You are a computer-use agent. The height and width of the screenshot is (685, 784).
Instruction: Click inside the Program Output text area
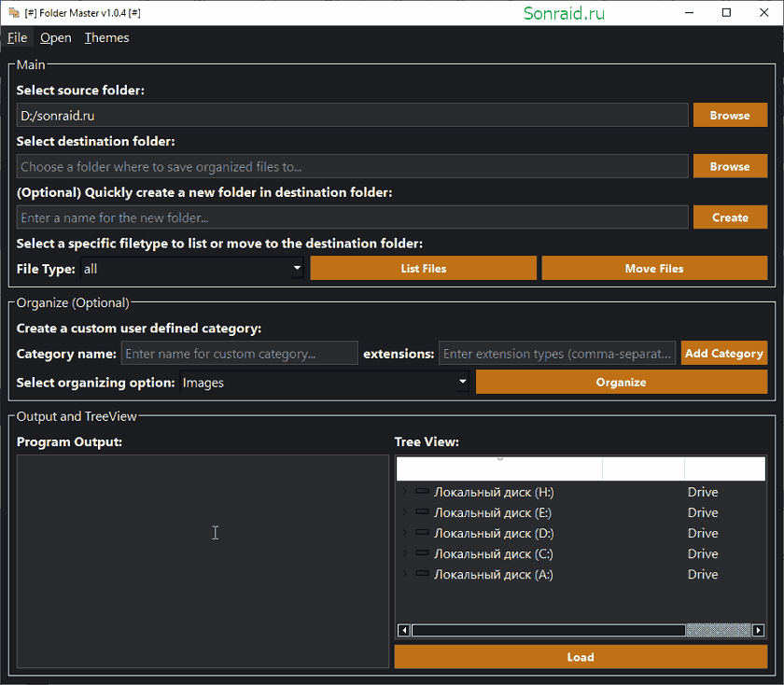pos(203,561)
